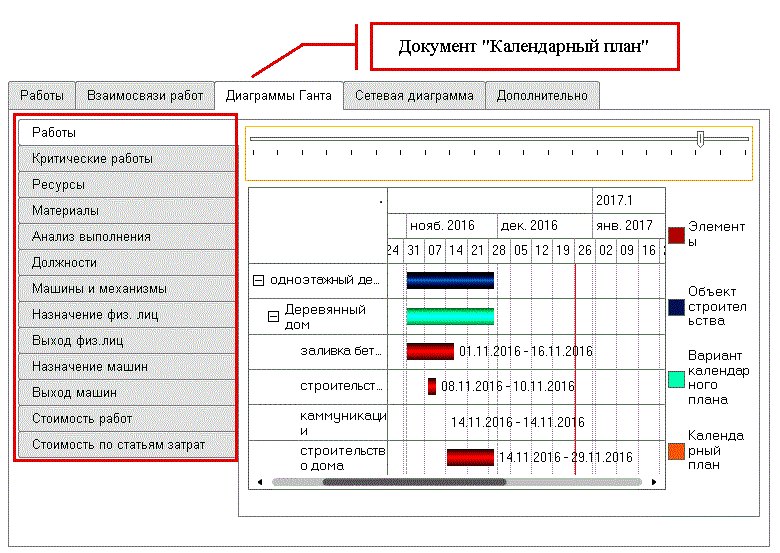Click the cyan Вариант календарного плана swatch
Viewport: 780px width, 553px height.
(676, 379)
